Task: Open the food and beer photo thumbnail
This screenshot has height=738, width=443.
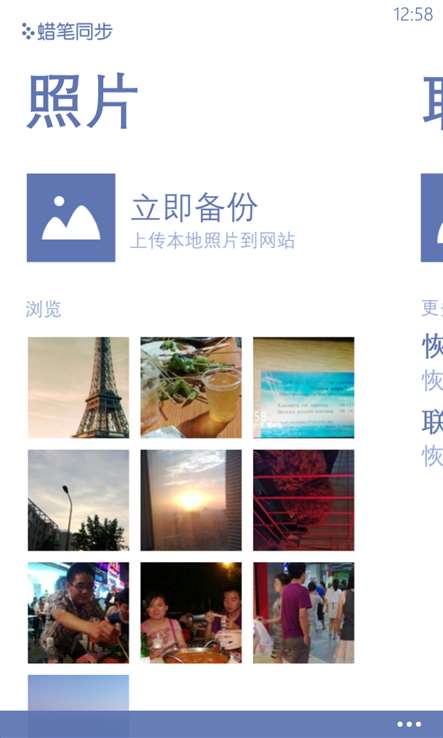Action: point(191,387)
